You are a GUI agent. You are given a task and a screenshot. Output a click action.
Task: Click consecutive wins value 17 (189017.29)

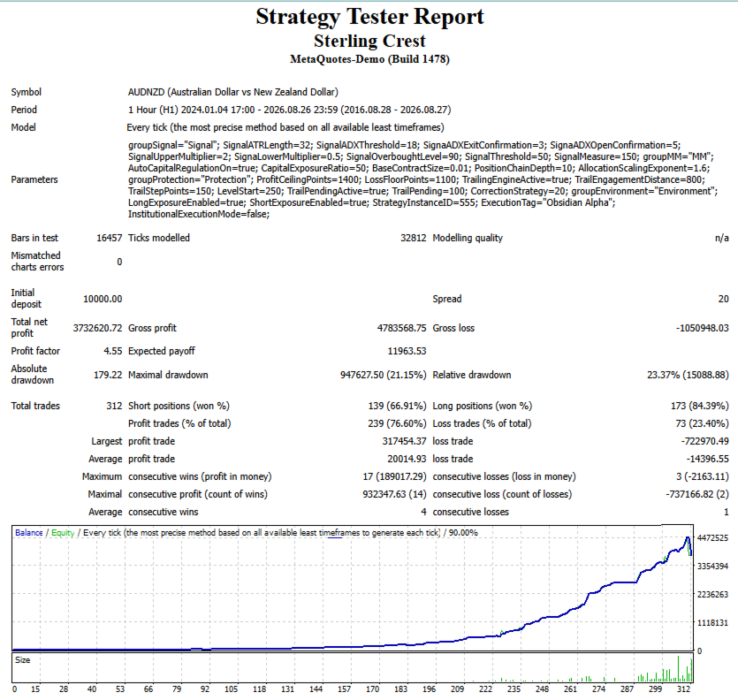394,477
